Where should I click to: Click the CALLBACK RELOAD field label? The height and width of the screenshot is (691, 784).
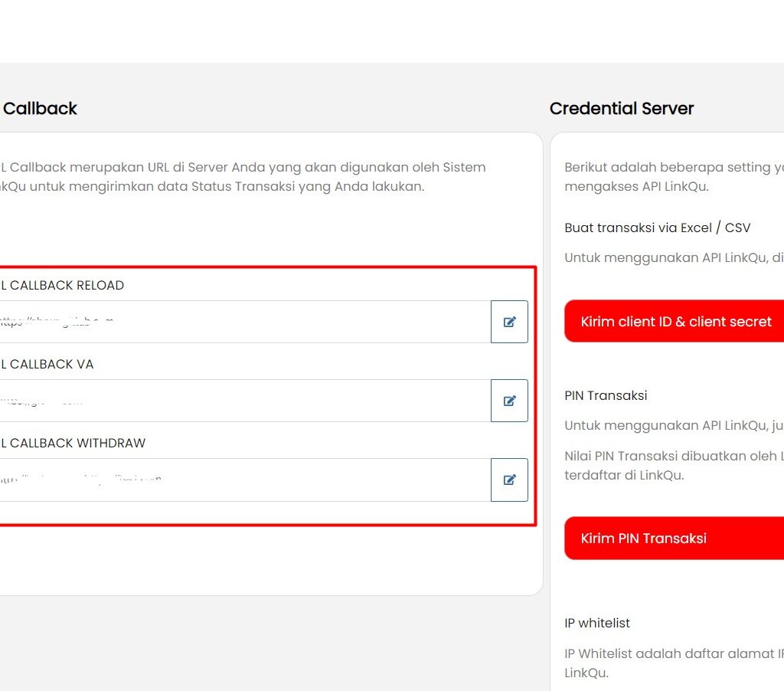pyautogui.click(x=65, y=285)
